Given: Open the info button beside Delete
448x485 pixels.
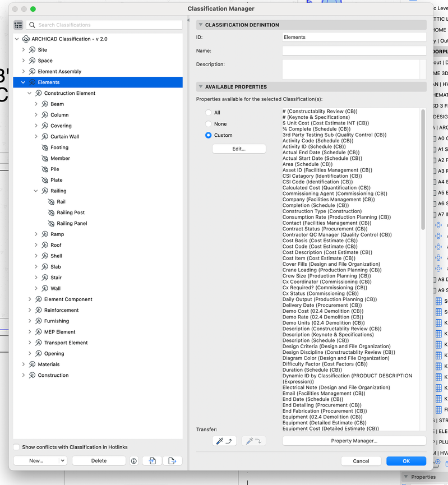Looking at the screenshot, I should [x=134, y=461].
